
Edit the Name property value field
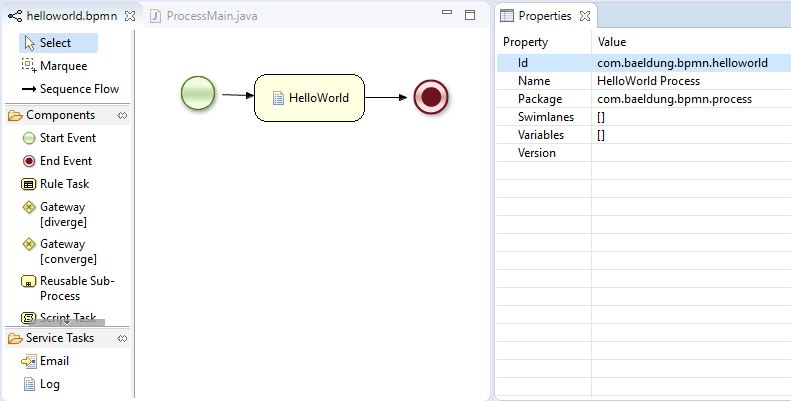[690, 81]
